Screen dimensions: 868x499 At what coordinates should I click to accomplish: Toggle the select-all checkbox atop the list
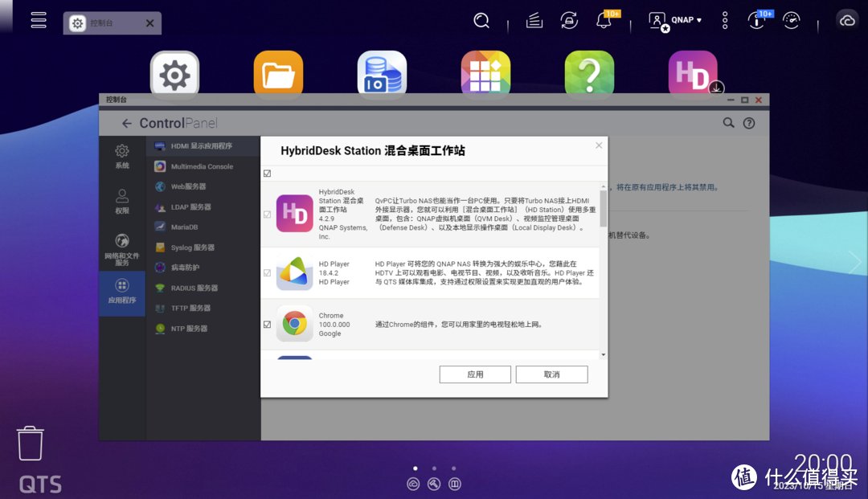pyautogui.click(x=268, y=174)
